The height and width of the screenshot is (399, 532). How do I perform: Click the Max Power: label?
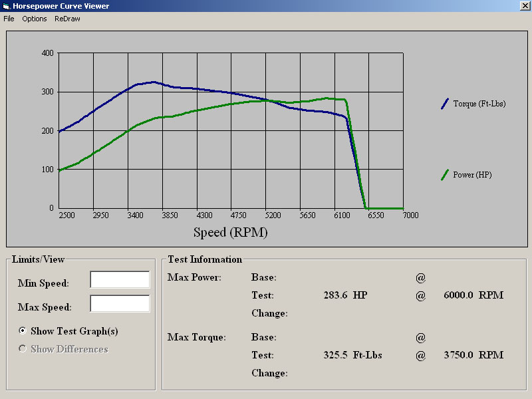[x=194, y=277]
